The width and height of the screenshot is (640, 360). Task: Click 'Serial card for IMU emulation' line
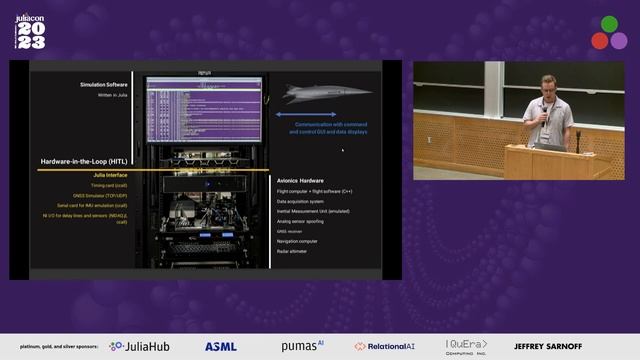pyautogui.click(x=92, y=206)
